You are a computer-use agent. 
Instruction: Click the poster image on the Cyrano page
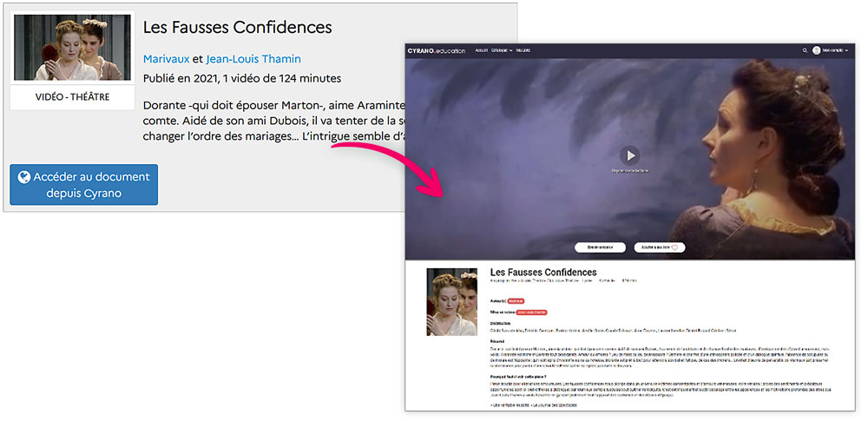451,302
